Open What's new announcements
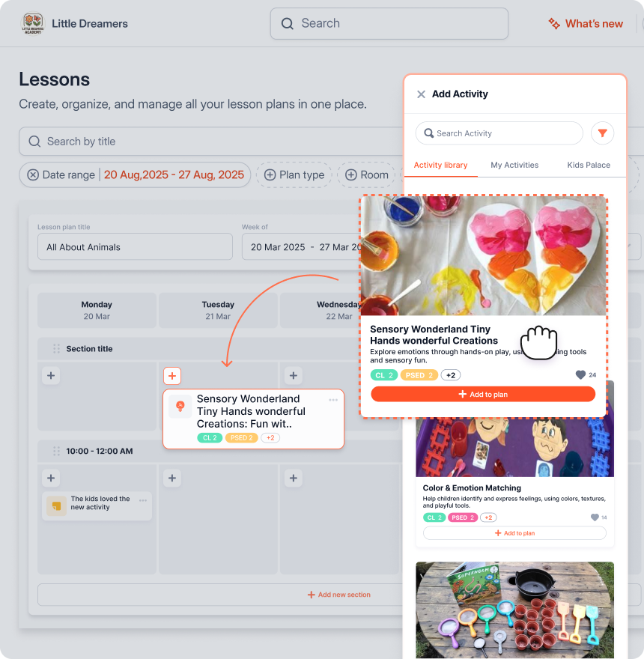Screen dimensions: 644x659 (x=586, y=24)
